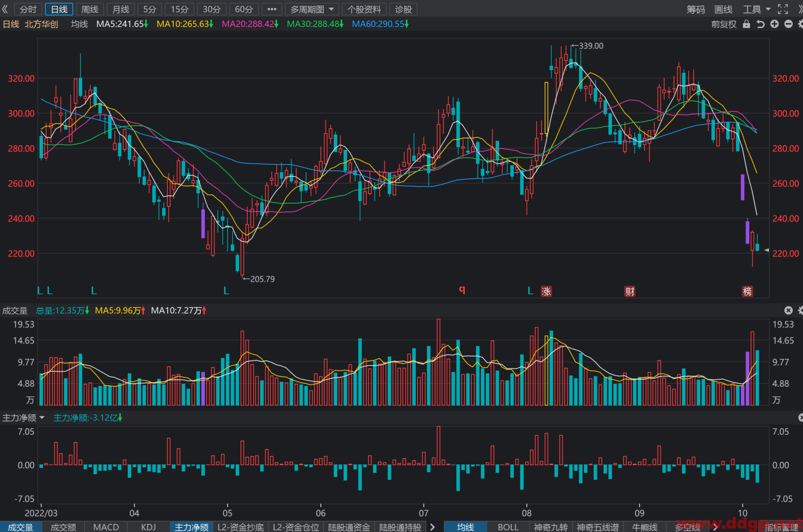
Task: Click the red 财 event marker
Action: tap(630, 291)
